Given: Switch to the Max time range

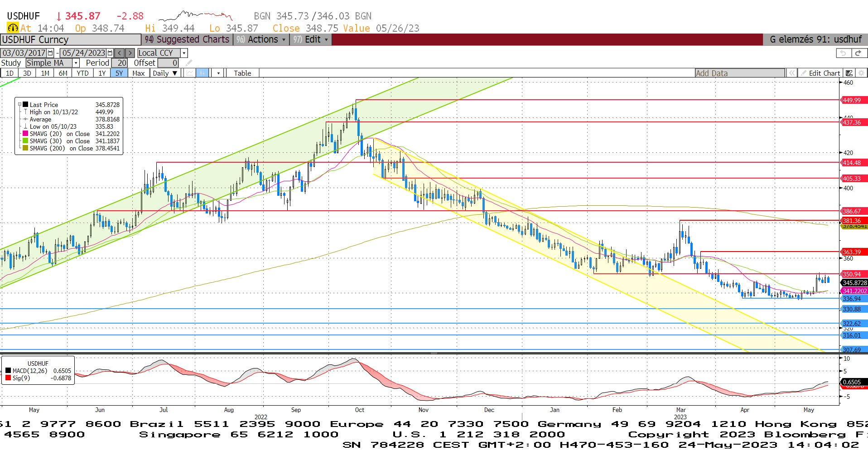Looking at the screenshot, I should [x=138, y=73].
